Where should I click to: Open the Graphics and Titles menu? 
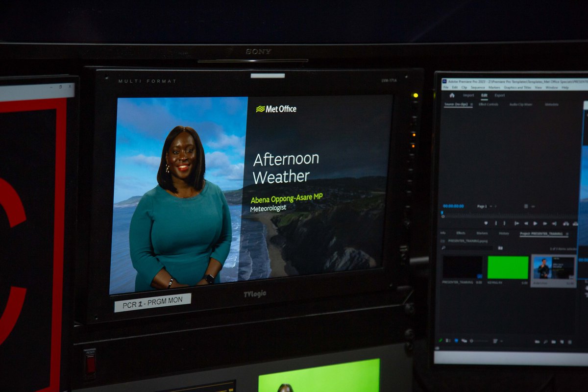(517, 87)
